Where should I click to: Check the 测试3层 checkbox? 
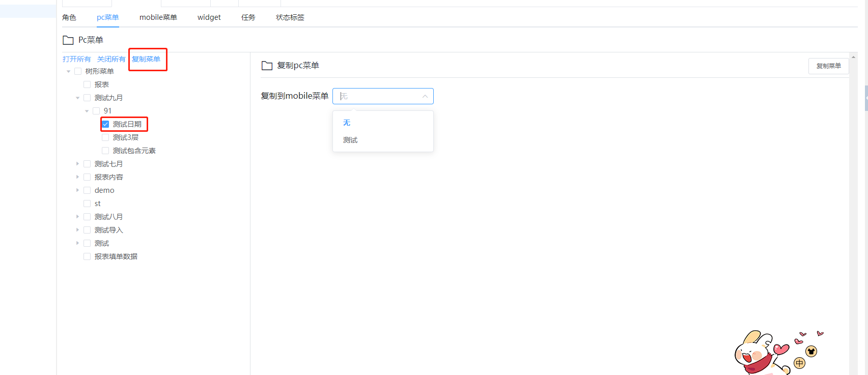(x=105, y=137)
